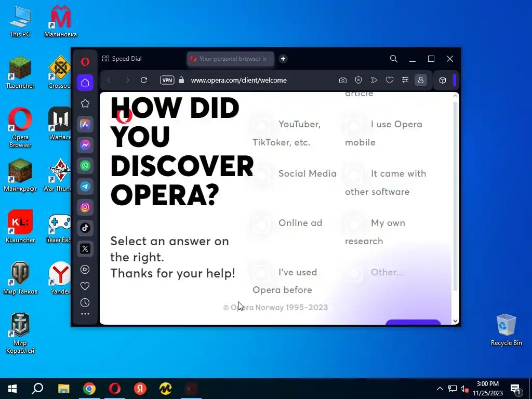Switch to 'Your personal browser is' tab
Image resolution: width=532 pixels, height=399 pixels.
pos(230,59)
